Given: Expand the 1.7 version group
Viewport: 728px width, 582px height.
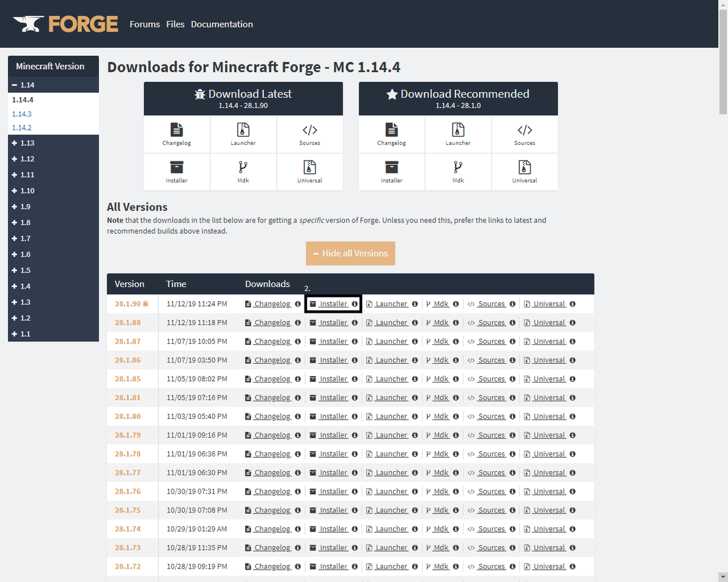Looking at the screenshot, I should (53, 238).
